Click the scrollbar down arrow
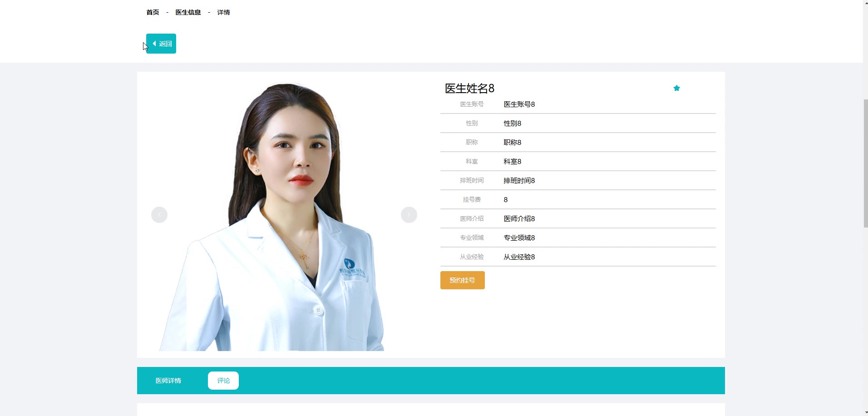This screenshot has width=868, height=416. click(865, 412)
